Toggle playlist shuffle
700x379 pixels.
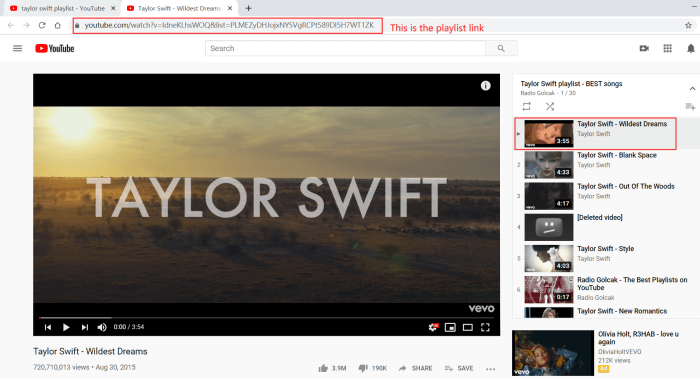click(550, 106)
